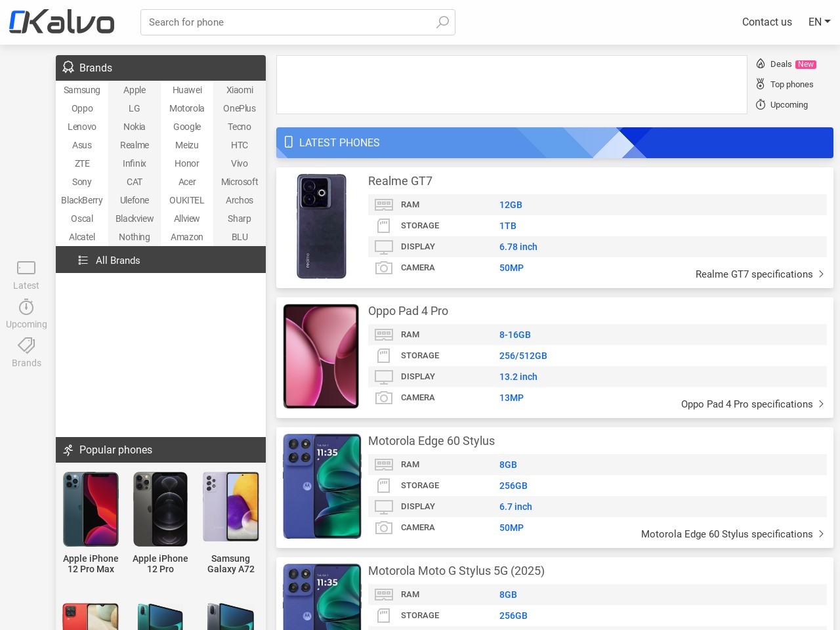Click arrow beside Motorola Edge 60 Stylus specifications
The image size is (840, 630).
point(821,534)
